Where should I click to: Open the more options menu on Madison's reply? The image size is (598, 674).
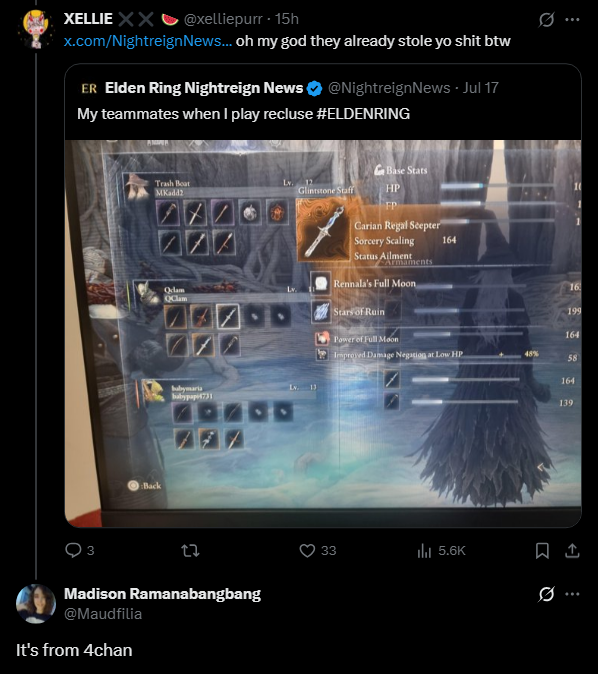coord(572,594)
